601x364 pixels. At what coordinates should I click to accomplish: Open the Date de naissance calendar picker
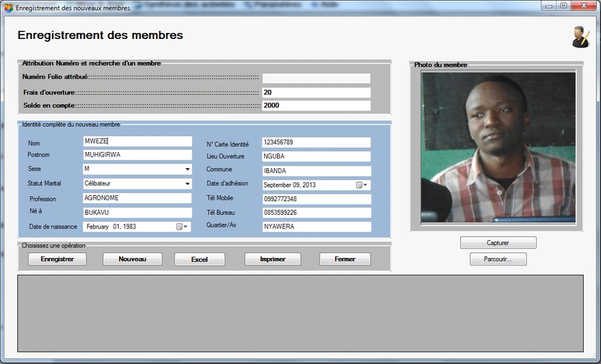(x=181, y=226)
